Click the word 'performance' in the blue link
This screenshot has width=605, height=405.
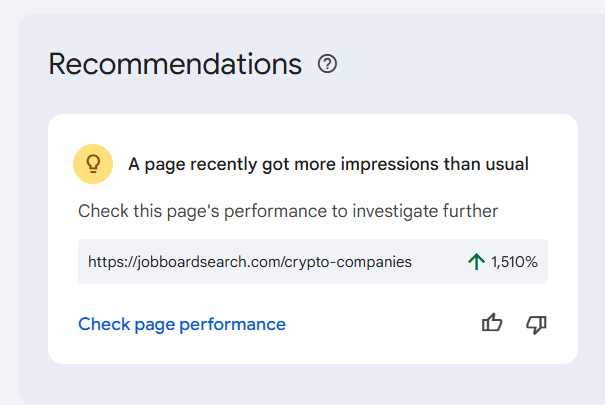[x=238, y=324]
